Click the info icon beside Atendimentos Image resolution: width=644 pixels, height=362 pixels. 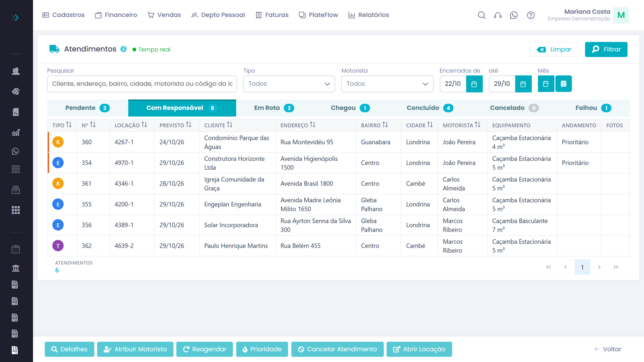tap(124, 49)
